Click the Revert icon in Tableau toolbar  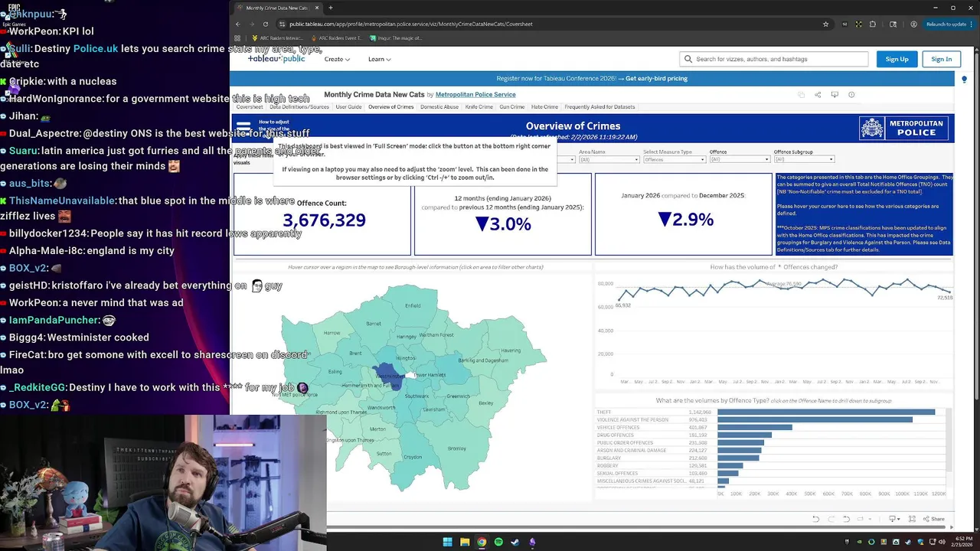point(847,519)
